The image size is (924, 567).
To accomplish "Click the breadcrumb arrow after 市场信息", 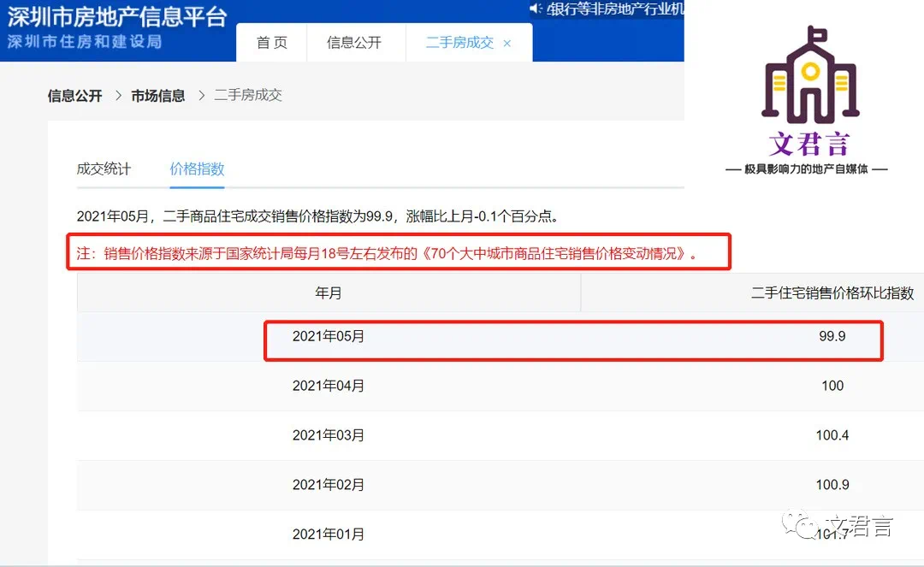I will 201,96.
